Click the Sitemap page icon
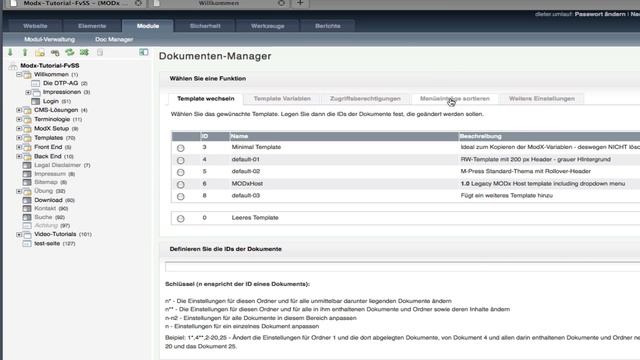Viewport: 640px width, 360px height. click(27, 182)
